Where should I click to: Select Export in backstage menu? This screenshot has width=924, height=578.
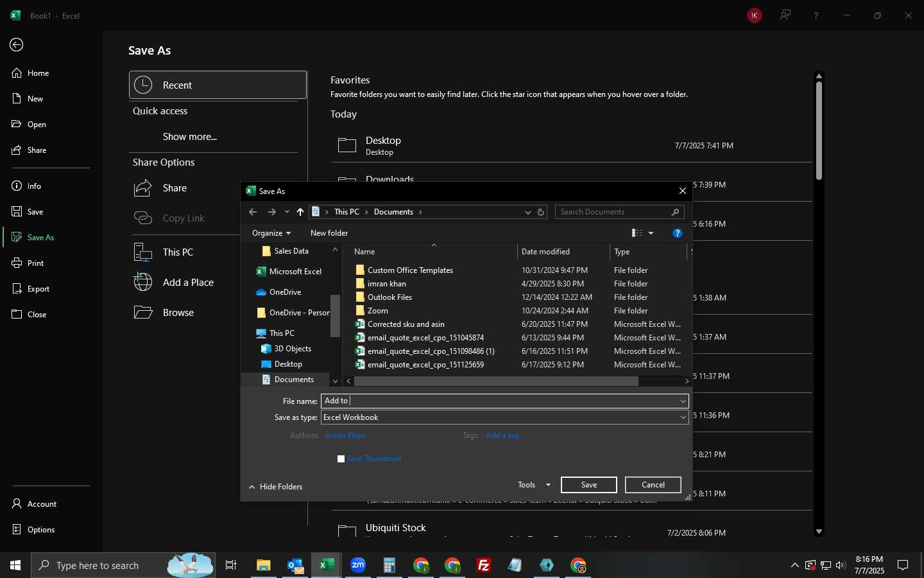[x=38, y=289]
